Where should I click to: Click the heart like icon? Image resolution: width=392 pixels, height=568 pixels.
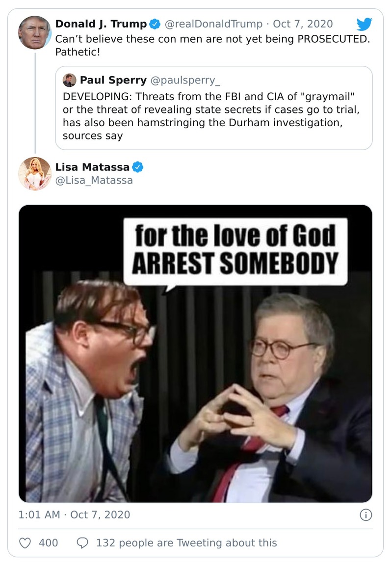tap(25, 543)
